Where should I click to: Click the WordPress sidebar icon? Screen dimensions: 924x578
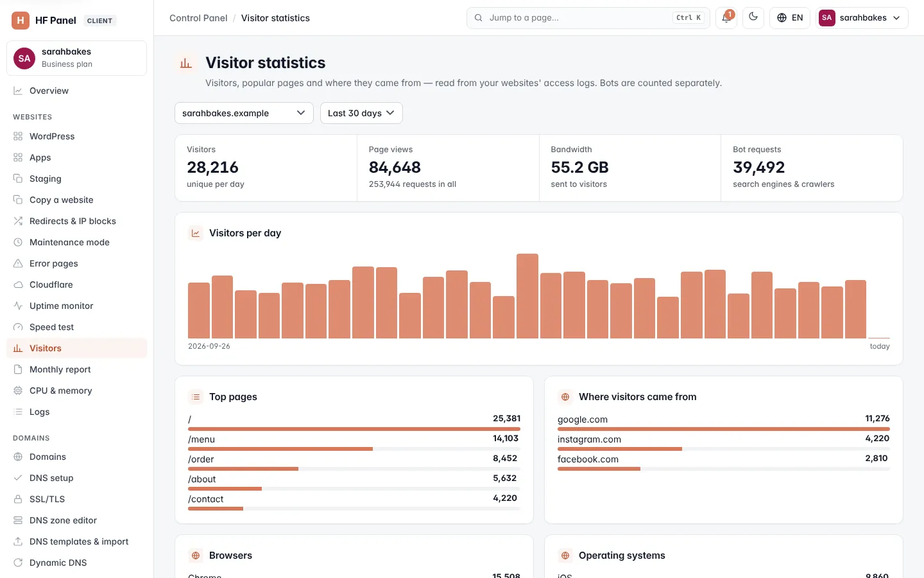18,136
